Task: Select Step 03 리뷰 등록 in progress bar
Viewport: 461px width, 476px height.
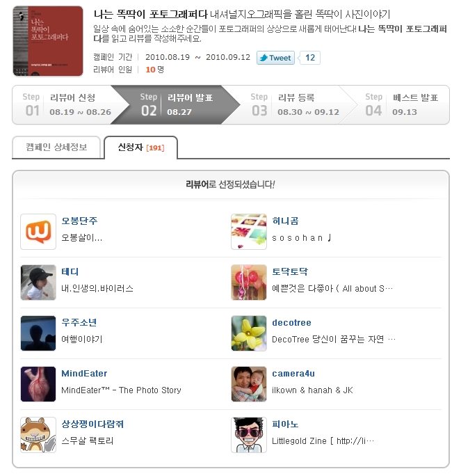Action: tap(295, 104)
